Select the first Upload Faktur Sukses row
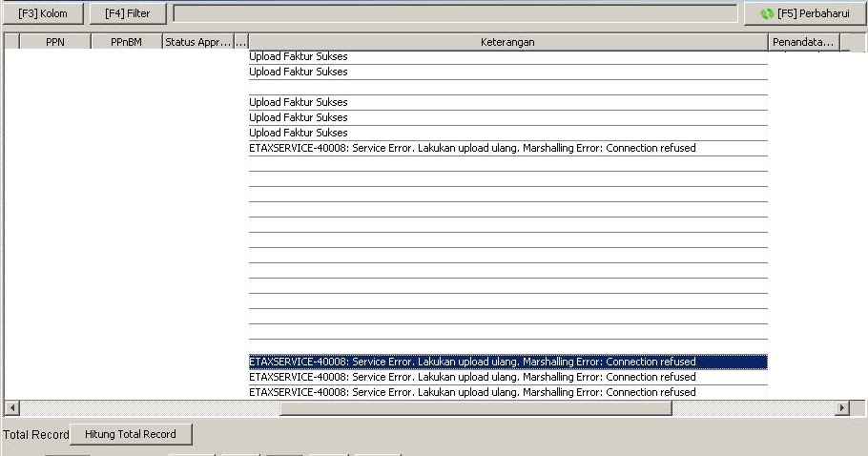This screenshot has width=868, height=456. pos(507,56)
